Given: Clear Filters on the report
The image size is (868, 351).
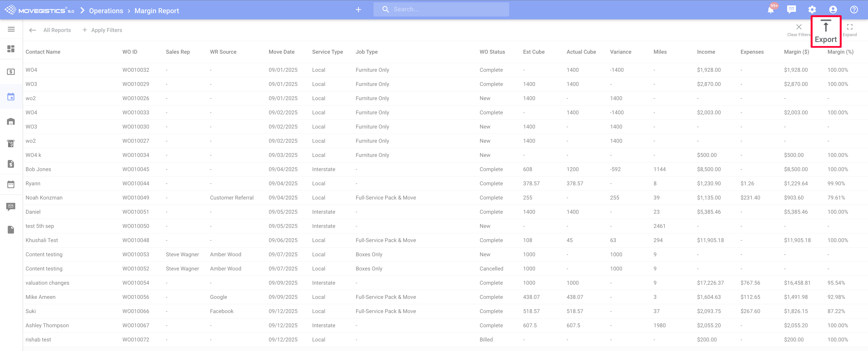Looking at the screenshot, I should [799, 30].
